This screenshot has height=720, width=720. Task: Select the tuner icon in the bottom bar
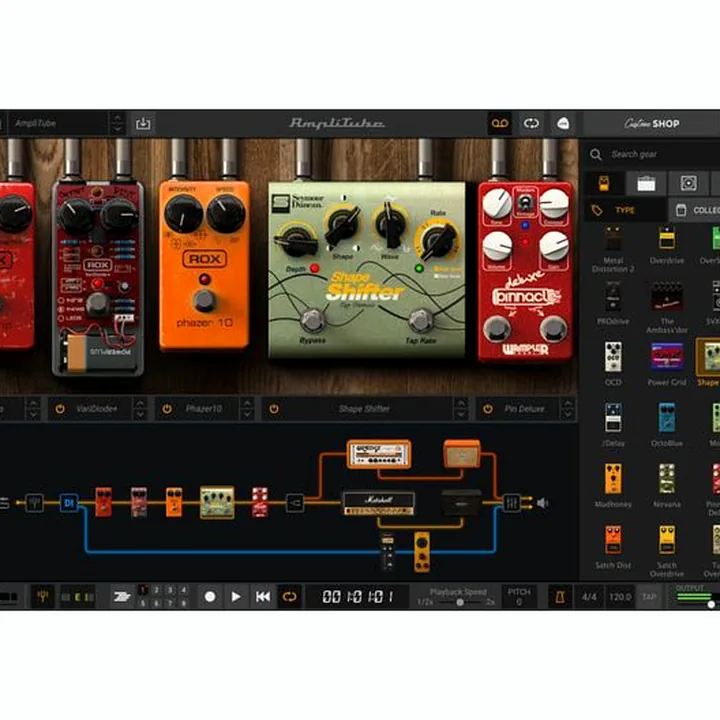pyautogui.click(x=43, y=596)
